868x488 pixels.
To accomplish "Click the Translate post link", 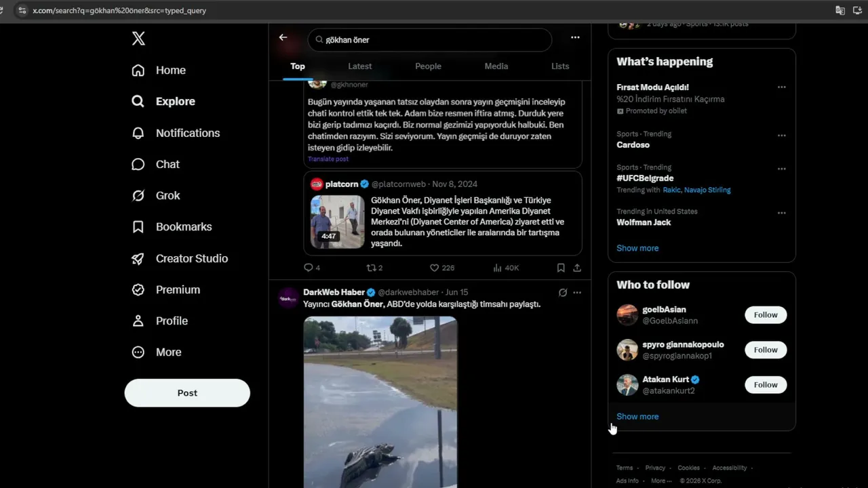I will (x=328, y=159).
